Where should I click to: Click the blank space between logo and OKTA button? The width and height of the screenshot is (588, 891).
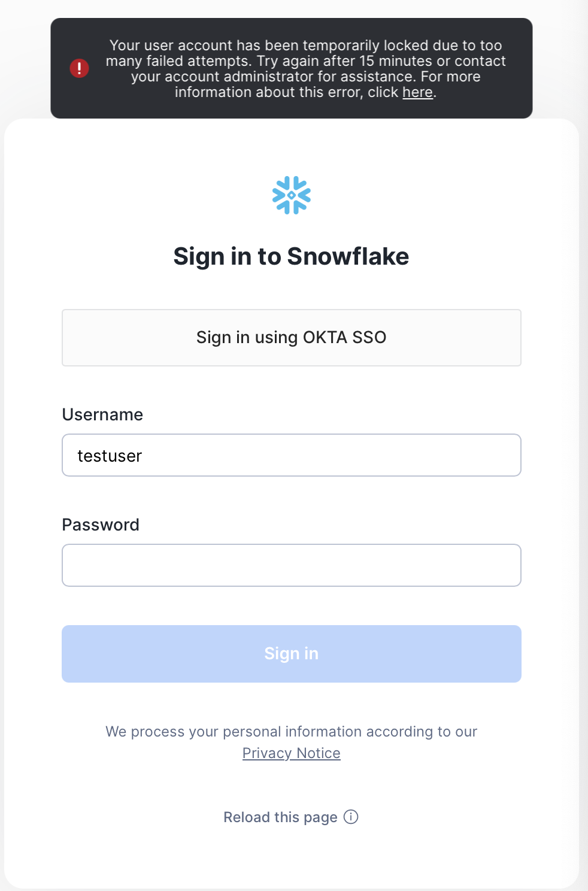[x=292, y=290]
